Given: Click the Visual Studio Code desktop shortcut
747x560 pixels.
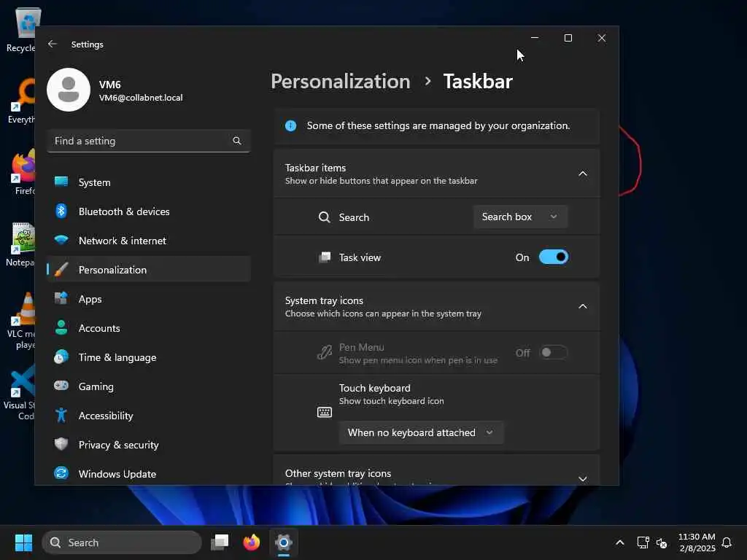Looking at the screenshot, I should pyautogui.click(x=19, y=392).
